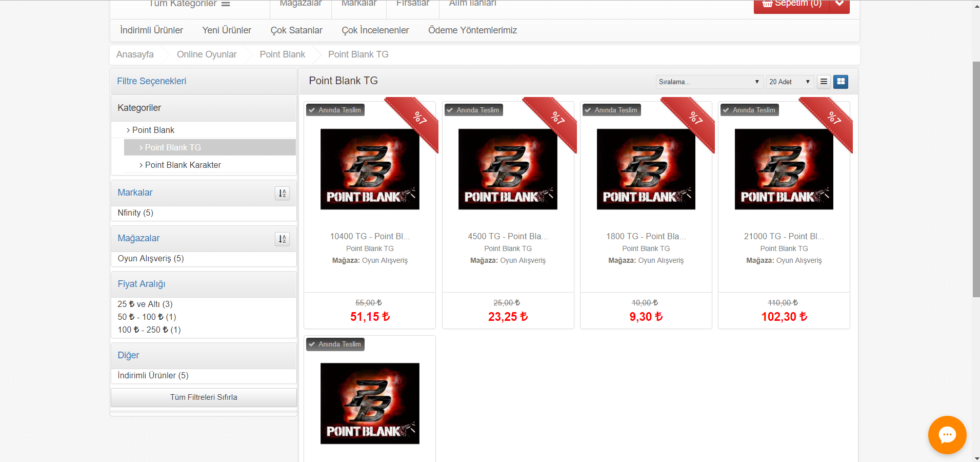Click Oyun Alışveriş store under 10400 TG

385,260
